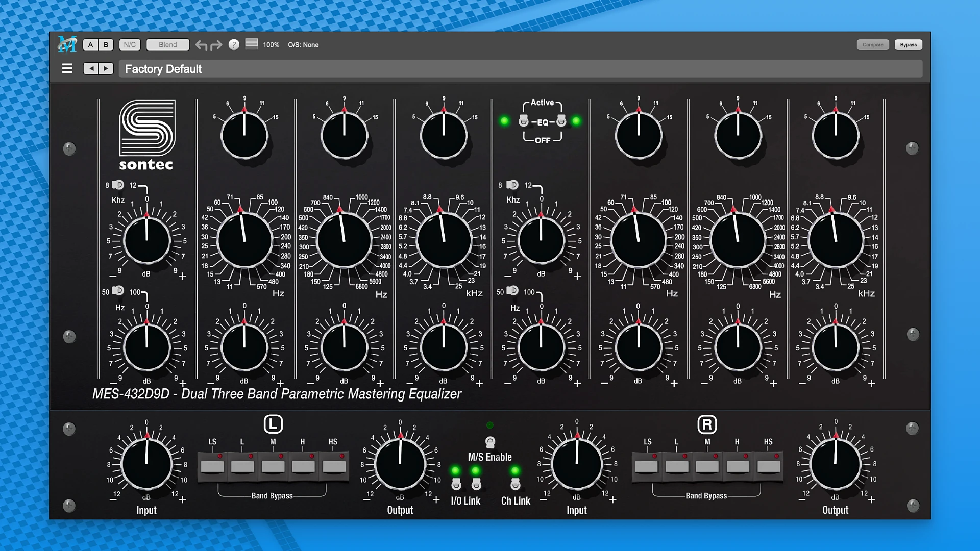980x551 pixels.
Task: Turn the left channel Input gain knob
Action: point(146,465)
